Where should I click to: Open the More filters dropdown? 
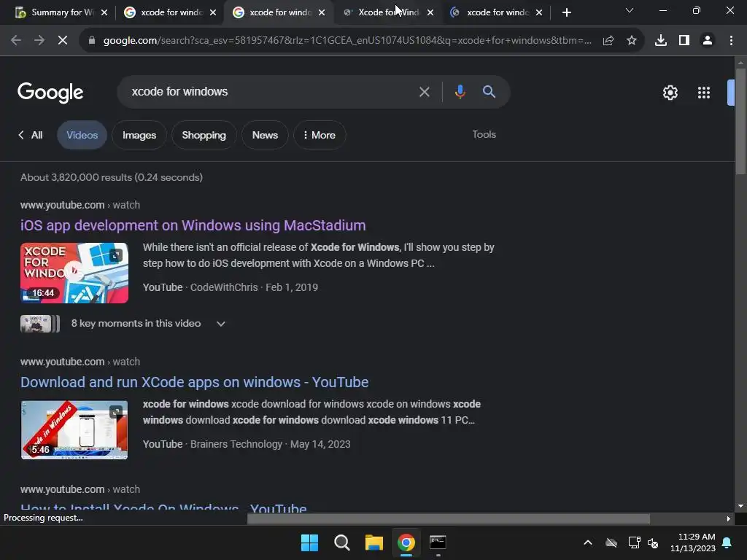[320, 135]
